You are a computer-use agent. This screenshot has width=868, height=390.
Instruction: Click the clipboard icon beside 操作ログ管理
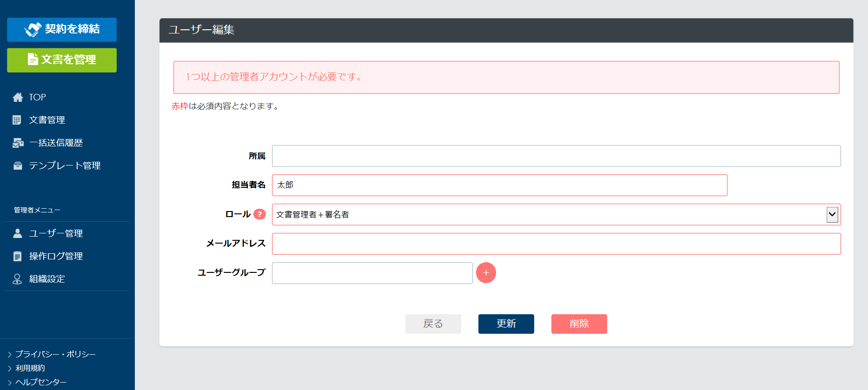pyautogui.click(x=18, y=256)
